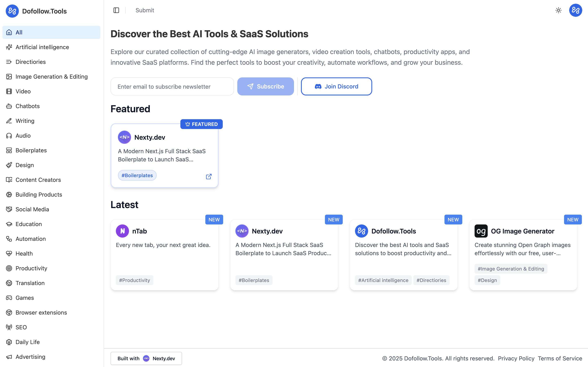Image resolution: width=588 pixels, height=367 pixels.
Task: Click the Dofollow.Tools logo icon
Action: [x=12, y=11]
